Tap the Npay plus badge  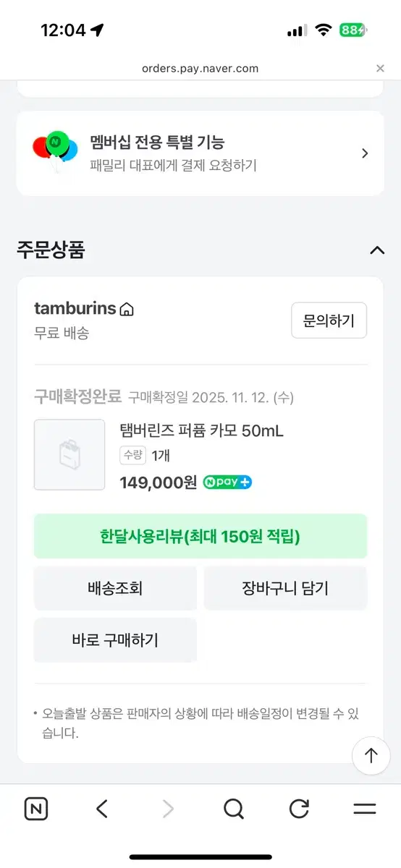(227, 482)
